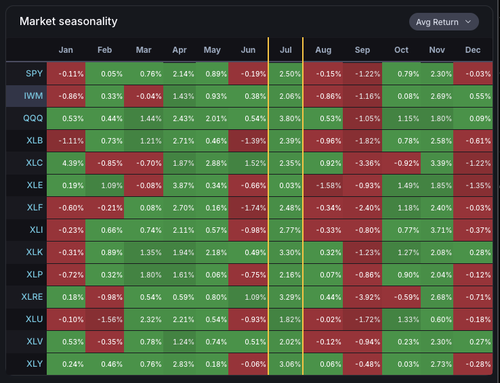Viewport: 500px width, 383px height.
Task: Choose the XLY ticker label
Action: pos(34,364)
